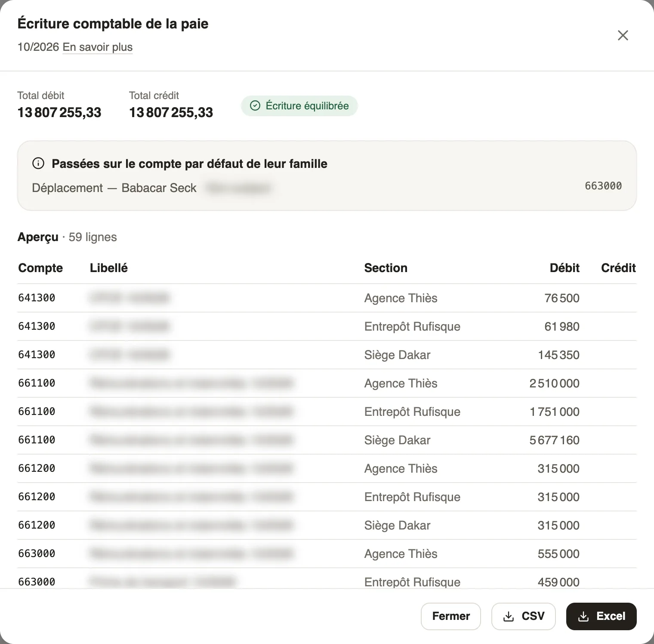Click the checkmark icon in Écriture équilibrée badge
654x644 pixels.
click(x=255, y=106)
